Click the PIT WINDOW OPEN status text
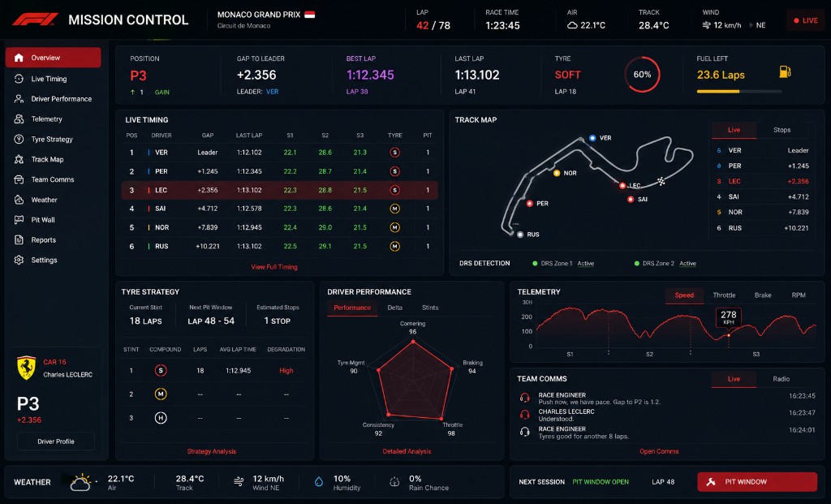This screenshot has height=504, width=831. click(x=601, y=482)
